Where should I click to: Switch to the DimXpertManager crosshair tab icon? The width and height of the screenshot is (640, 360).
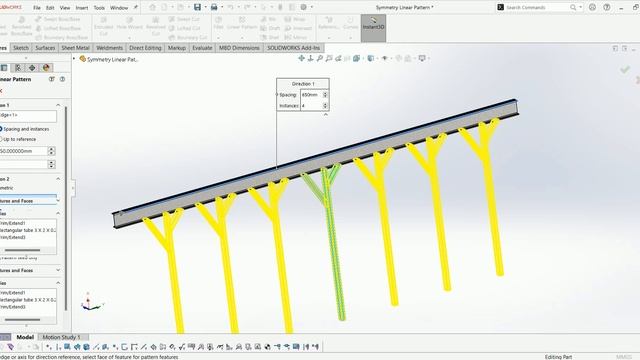point(32,68)
